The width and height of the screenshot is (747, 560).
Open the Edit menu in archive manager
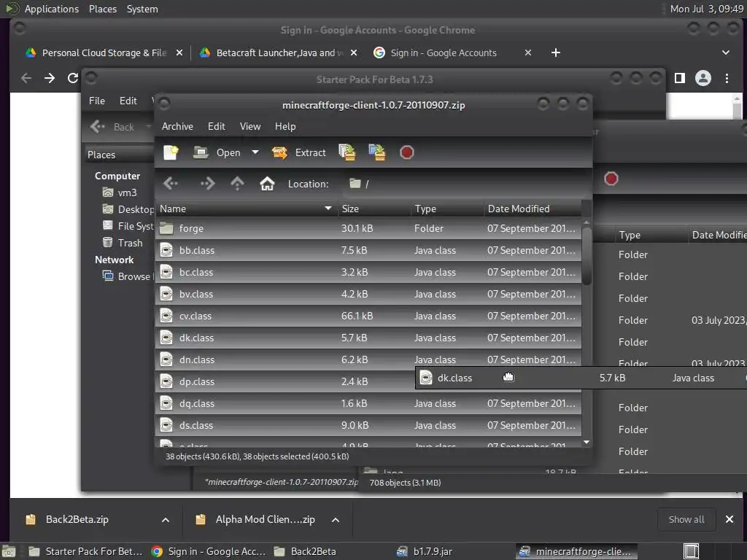(216, 126)
